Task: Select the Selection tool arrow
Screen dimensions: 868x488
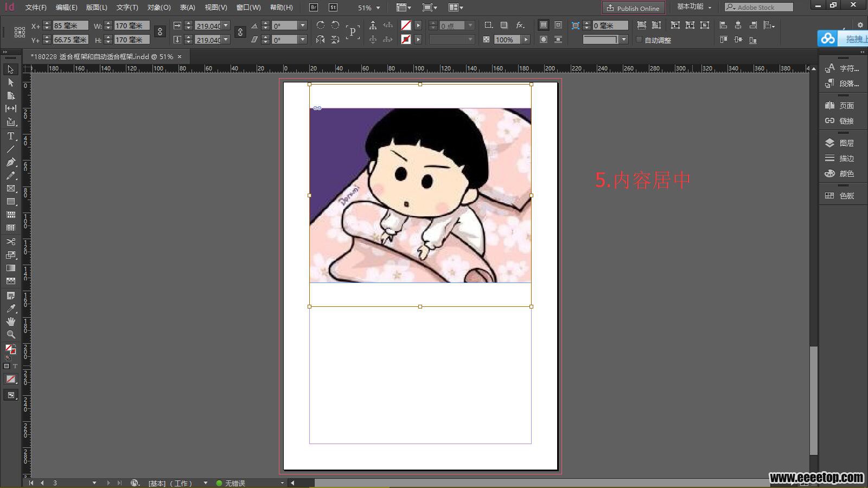Action: tap(10, 69)
